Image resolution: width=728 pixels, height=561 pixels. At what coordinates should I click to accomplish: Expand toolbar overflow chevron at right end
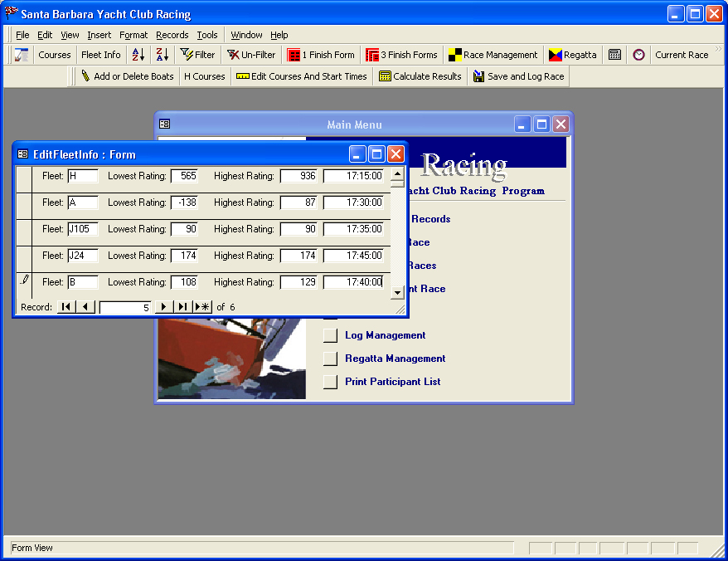coord(718,49)
